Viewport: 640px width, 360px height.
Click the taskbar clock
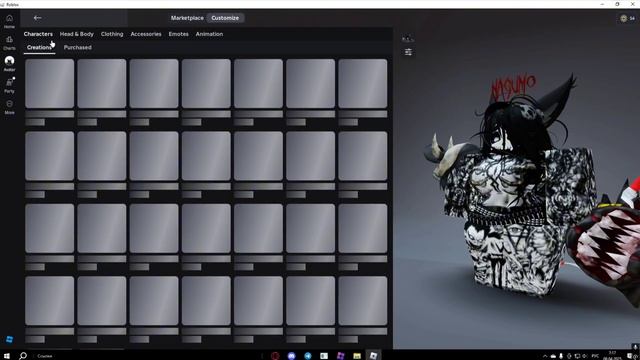click(x=612, y=356)
